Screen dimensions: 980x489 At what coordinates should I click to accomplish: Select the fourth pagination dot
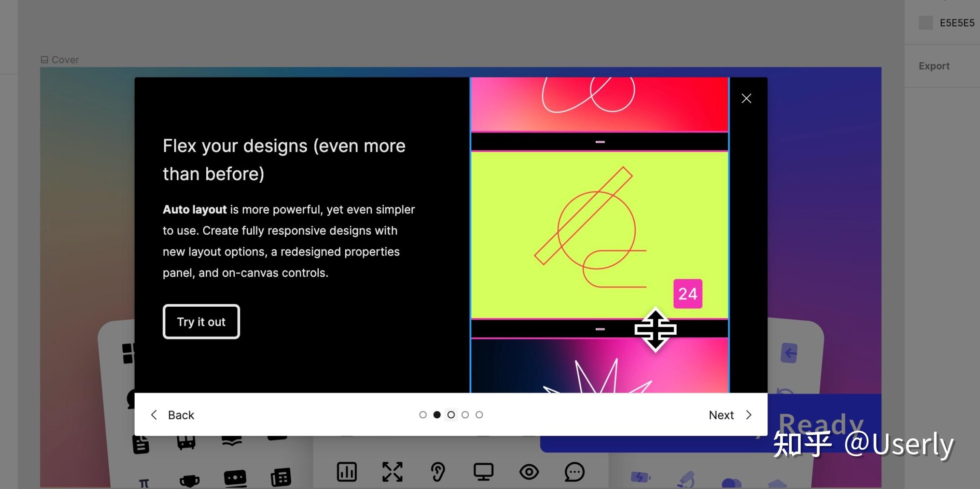point(465,414)
